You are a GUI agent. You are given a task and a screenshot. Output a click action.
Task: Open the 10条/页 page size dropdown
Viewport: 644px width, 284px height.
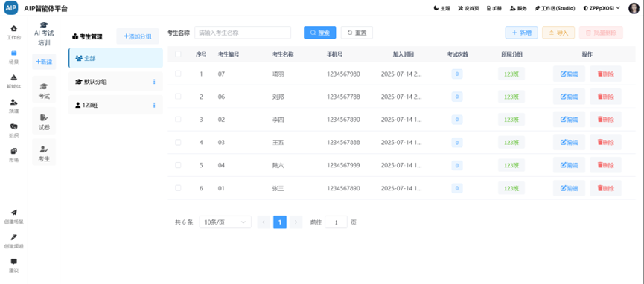point(225,222)
